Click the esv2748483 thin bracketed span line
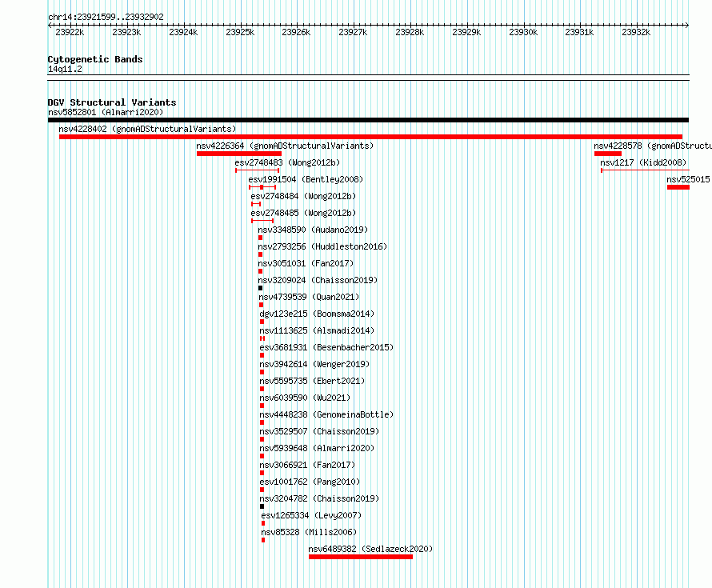 click(x=257, y=170)
